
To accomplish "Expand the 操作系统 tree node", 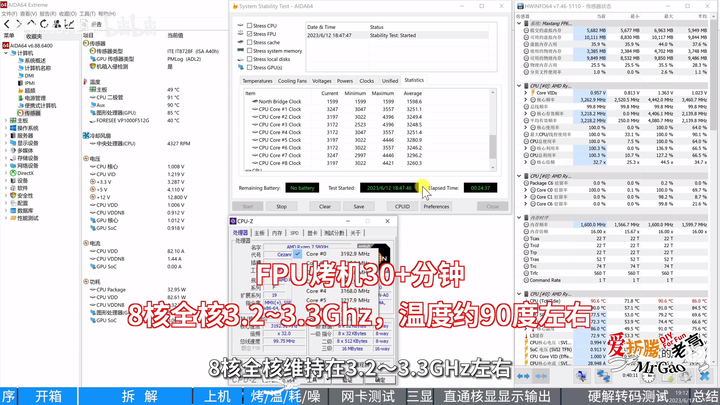I will click(x=6, y=128).
